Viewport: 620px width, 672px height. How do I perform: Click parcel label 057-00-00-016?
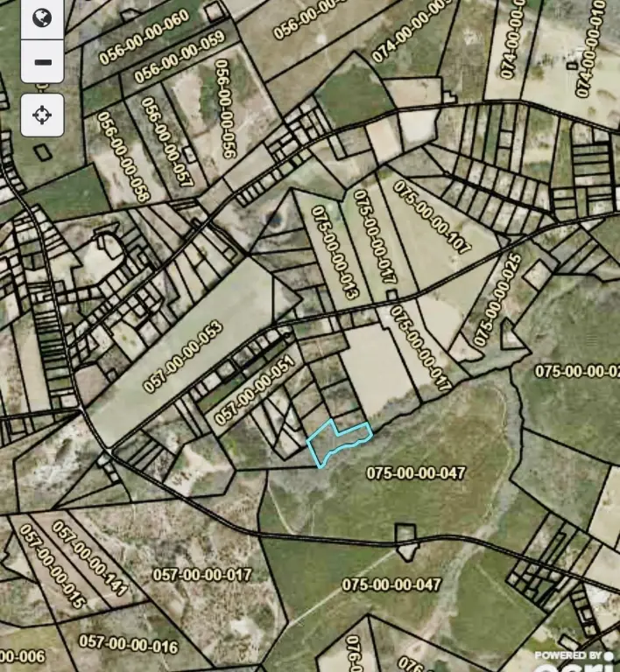tap(128, 644)
